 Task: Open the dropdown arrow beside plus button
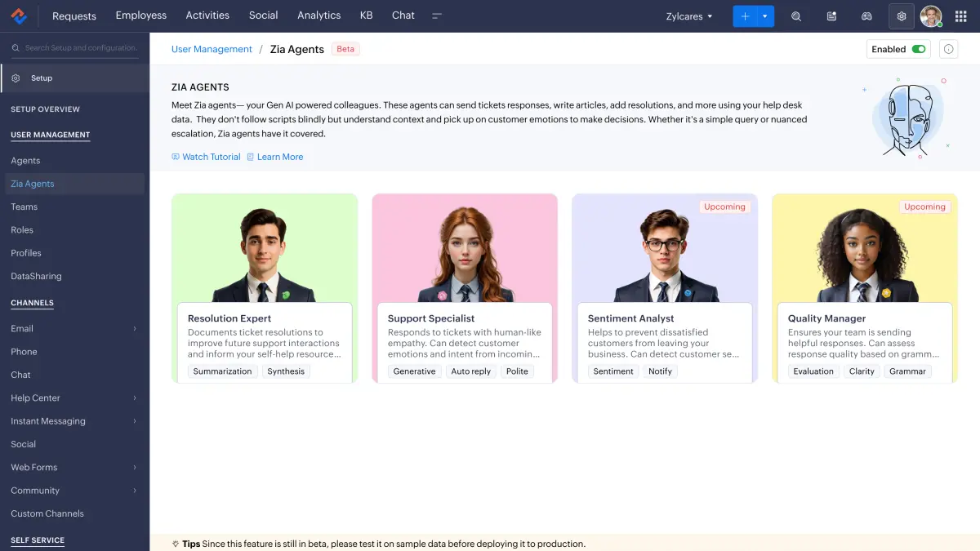click(x=765, y=16)
